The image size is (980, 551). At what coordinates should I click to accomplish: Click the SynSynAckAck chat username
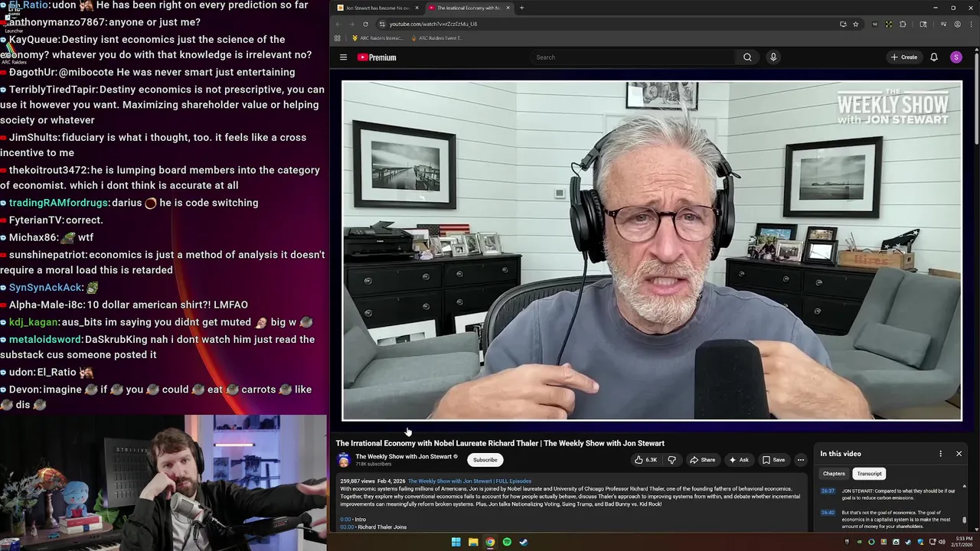45,288
